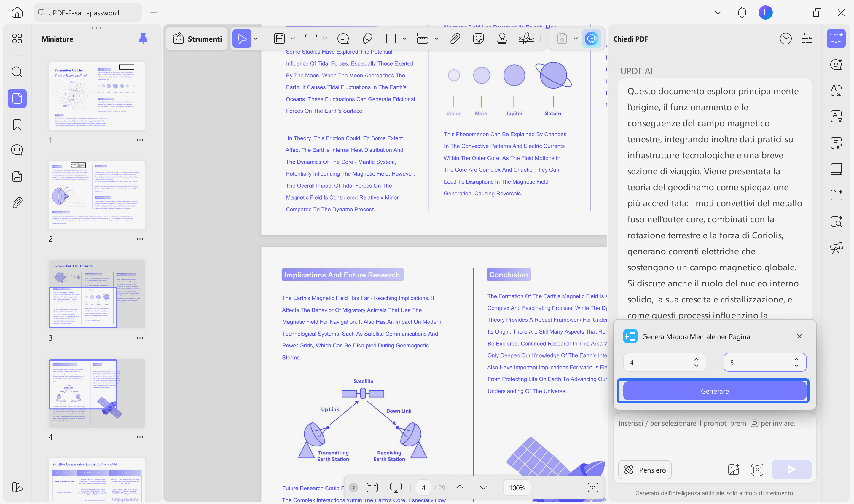Open the summarize document AI icon

[x=836, y=143]
